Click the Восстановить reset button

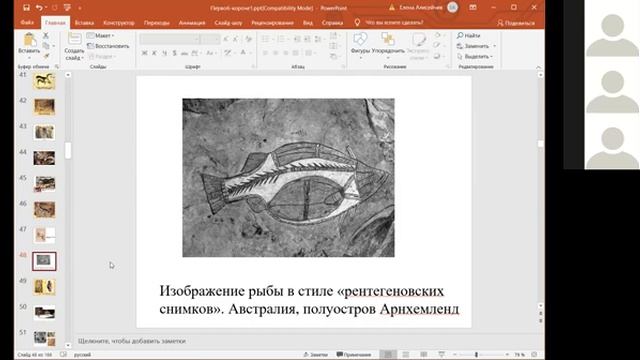tap(108, 46)
